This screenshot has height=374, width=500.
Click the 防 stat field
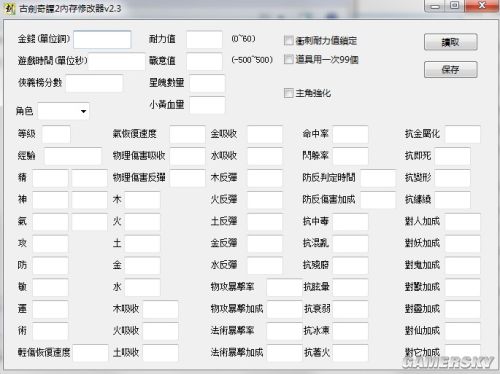click(x=50, y=266)
